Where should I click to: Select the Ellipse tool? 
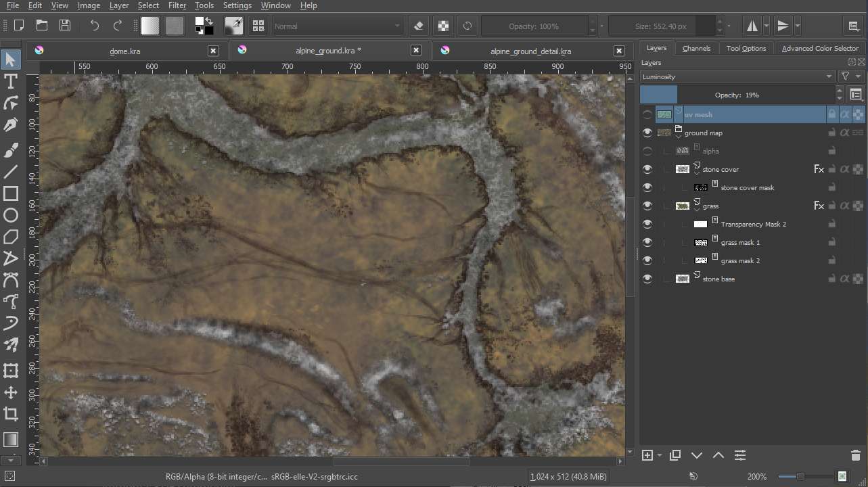point(11,216)
